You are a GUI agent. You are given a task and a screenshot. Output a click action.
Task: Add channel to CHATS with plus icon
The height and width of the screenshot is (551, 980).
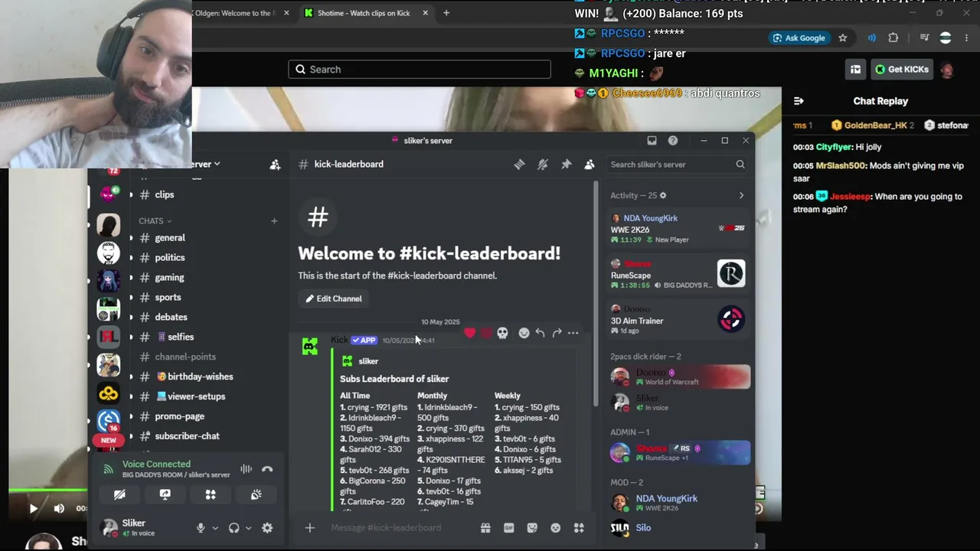pos(273,221)
